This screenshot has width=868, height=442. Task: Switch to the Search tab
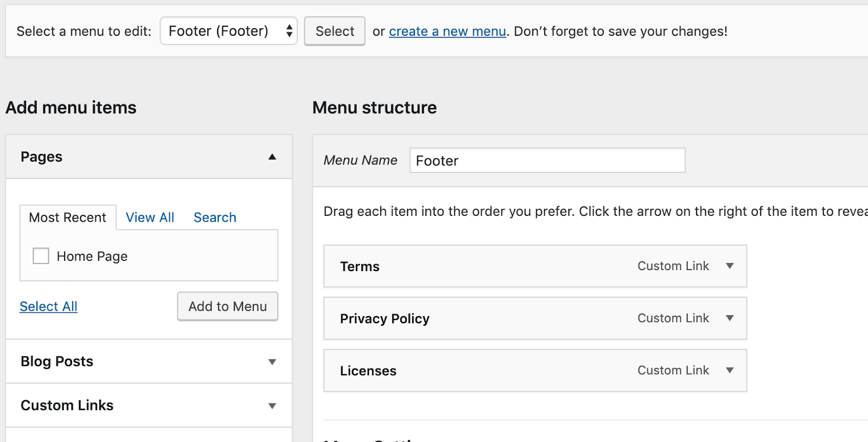[x=215, y=217]
